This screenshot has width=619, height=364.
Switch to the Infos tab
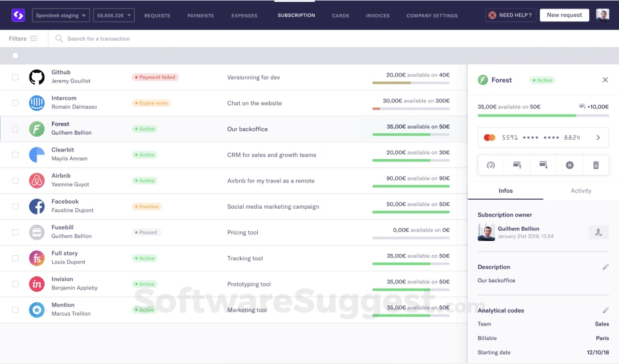506,191
